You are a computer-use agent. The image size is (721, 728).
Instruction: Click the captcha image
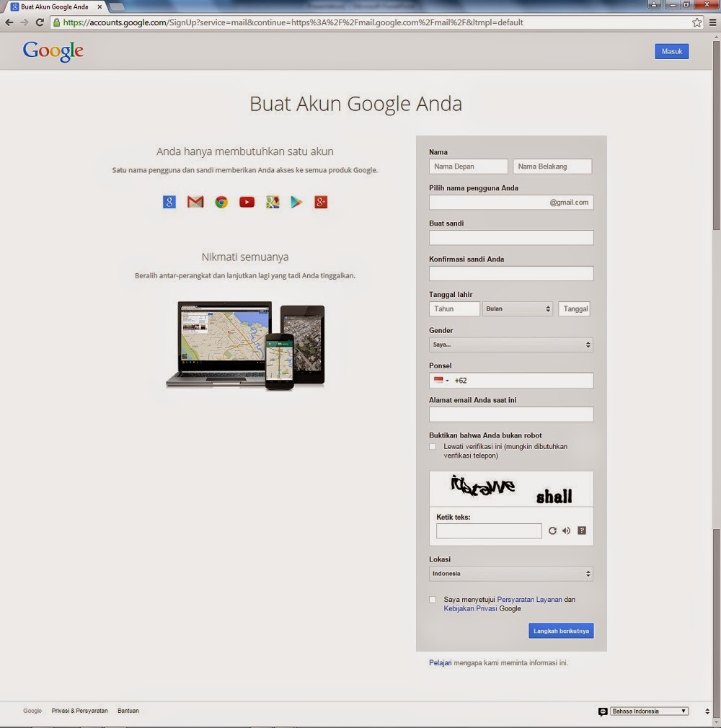(511, 489)
